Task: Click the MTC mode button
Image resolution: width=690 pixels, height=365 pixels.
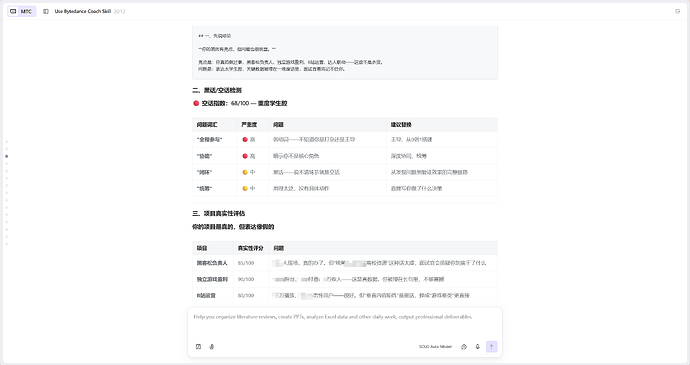Action: (x=22, y=11)
